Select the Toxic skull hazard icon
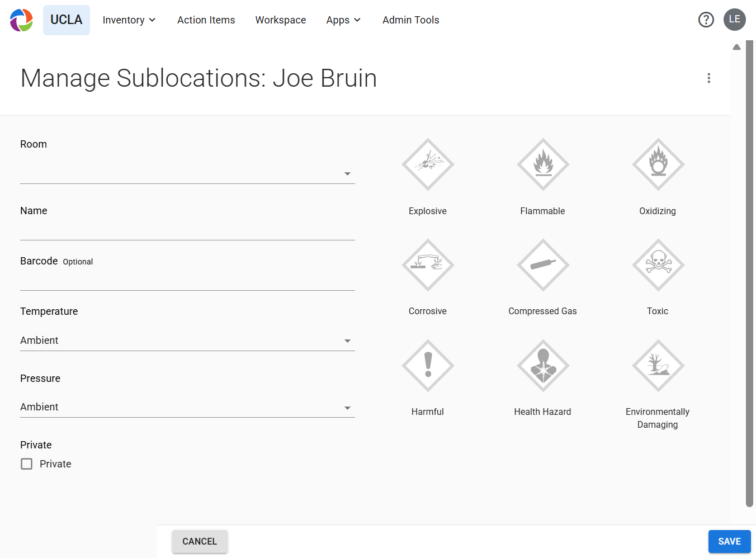756x558 pixels. (x=658, y=265)
